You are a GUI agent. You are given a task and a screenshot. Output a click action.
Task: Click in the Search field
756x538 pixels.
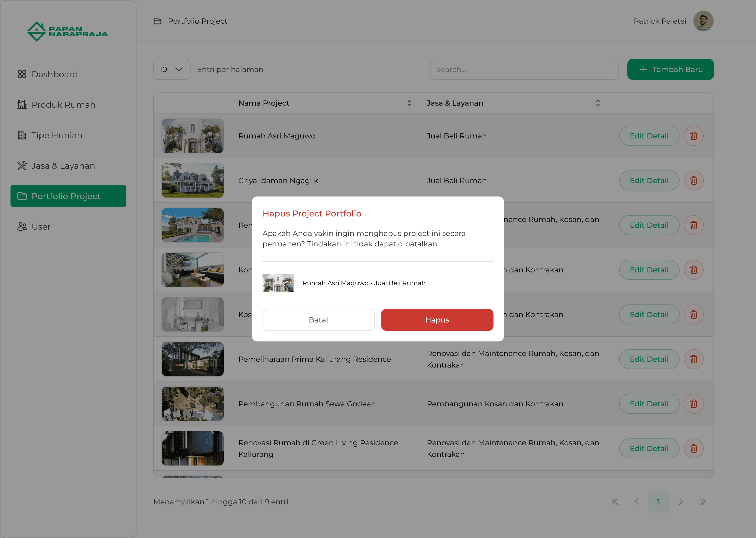tap(524, 70)
